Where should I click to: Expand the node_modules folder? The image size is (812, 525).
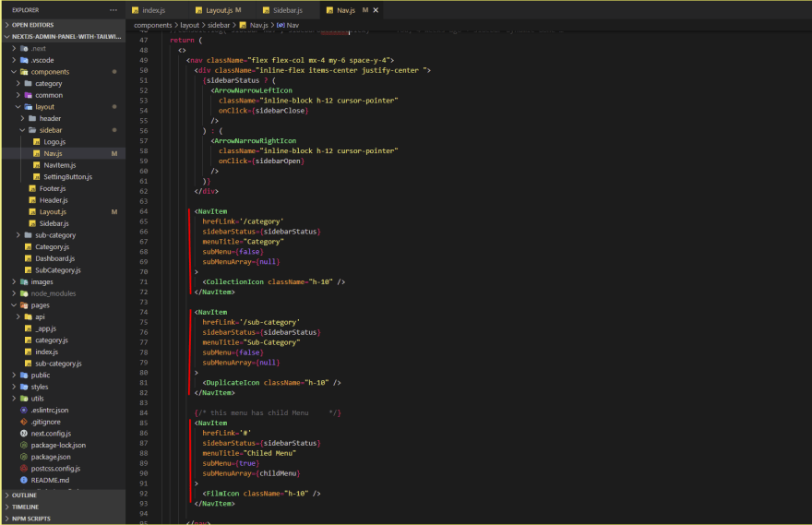tap(14, 293)
